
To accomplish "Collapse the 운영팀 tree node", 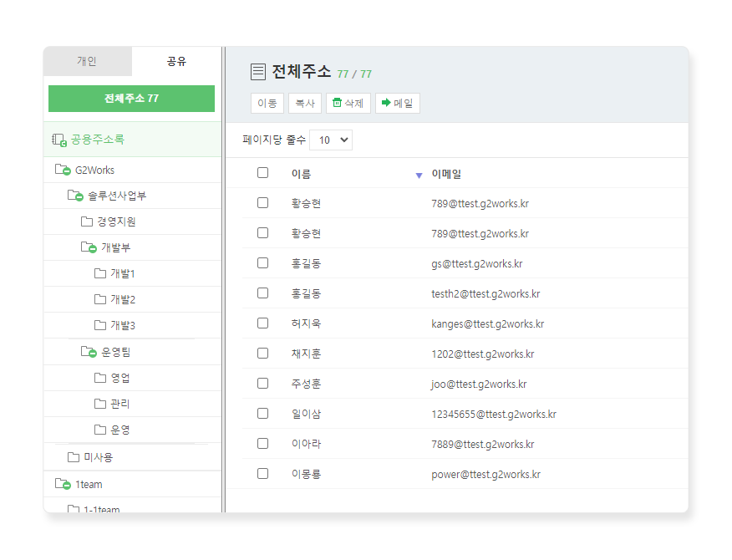I will click(x=88, y=352).
